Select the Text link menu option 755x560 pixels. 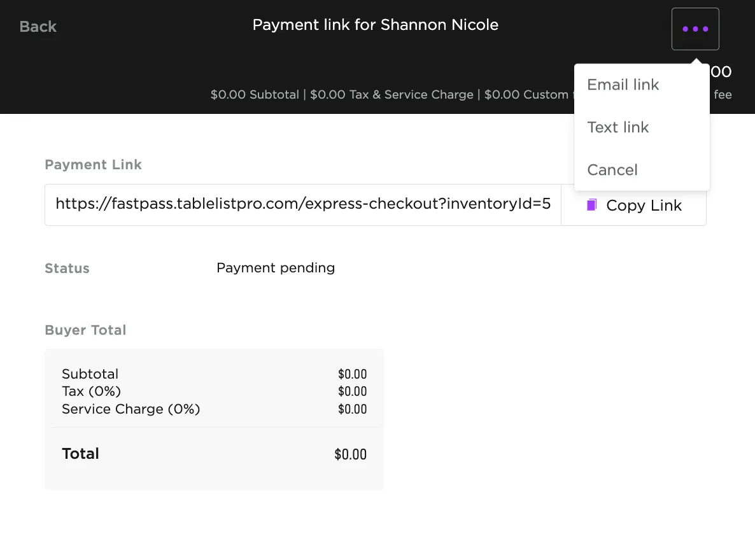(617, 127)
